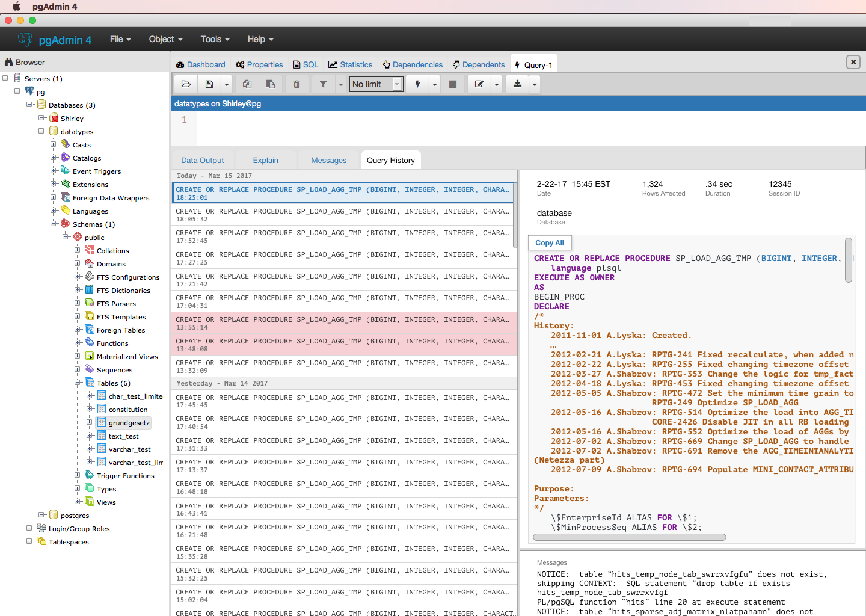Click the Download results icon
The height and width of the screenshot is (616, 866).
[517, 84]
